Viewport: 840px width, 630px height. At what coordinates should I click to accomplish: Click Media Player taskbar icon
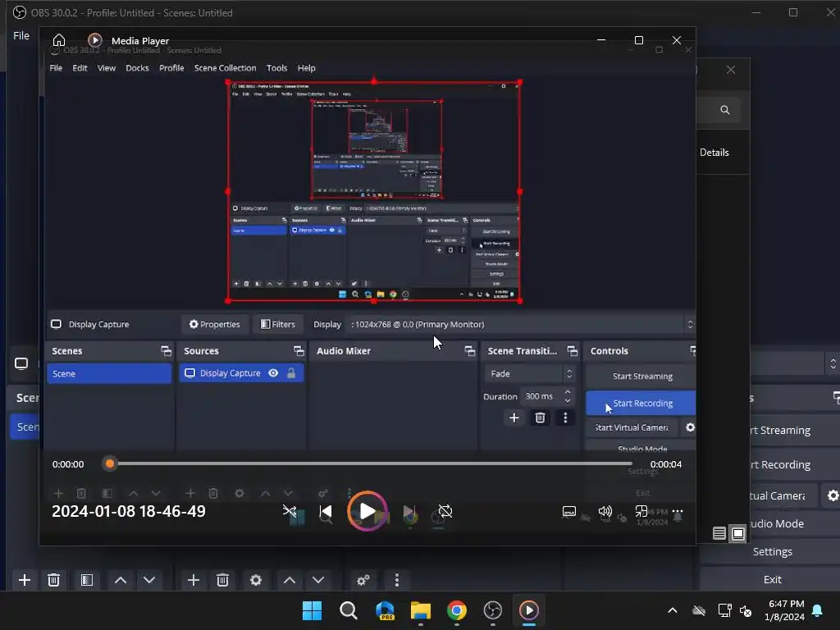(x=529, y=610)
